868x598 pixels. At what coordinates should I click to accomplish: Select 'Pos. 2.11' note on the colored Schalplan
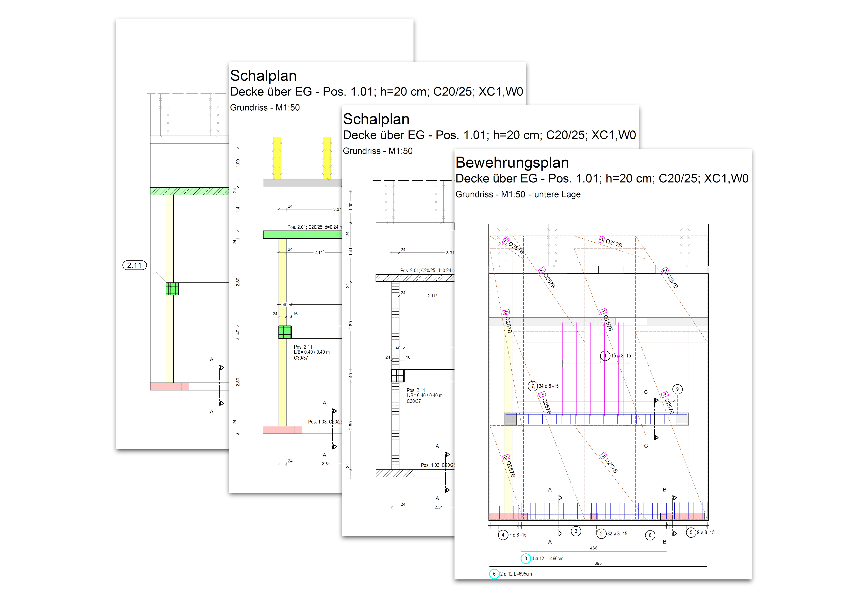[x=303, y=347]
